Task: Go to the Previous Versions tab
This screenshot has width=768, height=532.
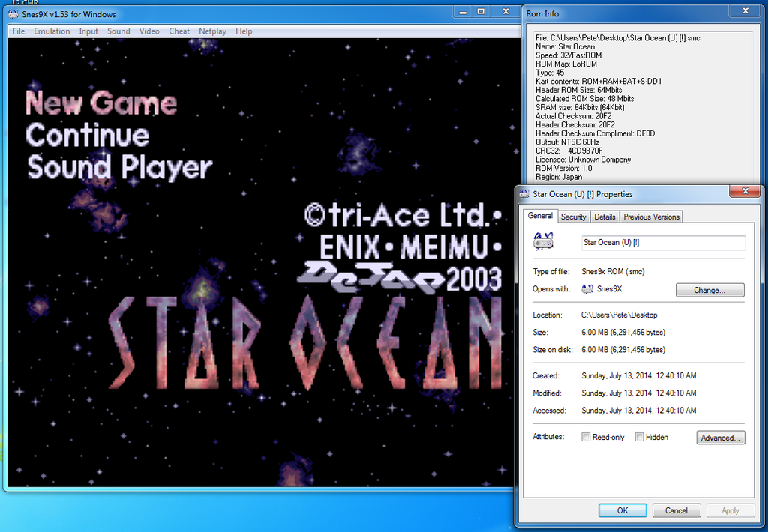Action: click(x=651, y=217)
